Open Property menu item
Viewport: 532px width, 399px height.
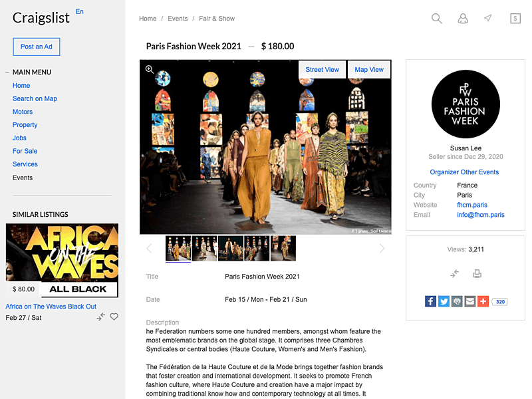pyautogui.click(x=25, y=125)
